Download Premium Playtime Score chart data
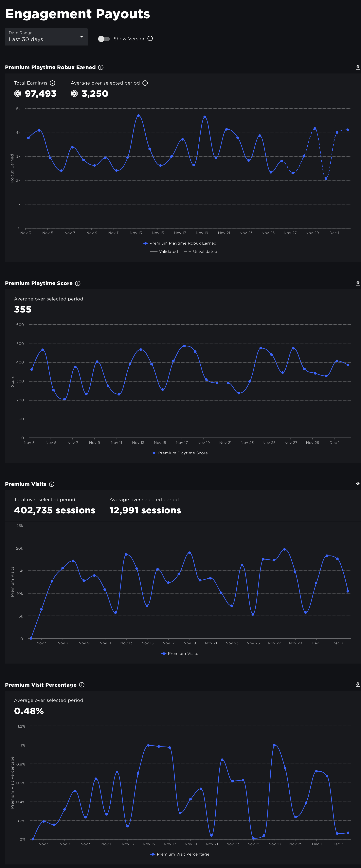This screenshot has height=868, width=361. [357, 283]
